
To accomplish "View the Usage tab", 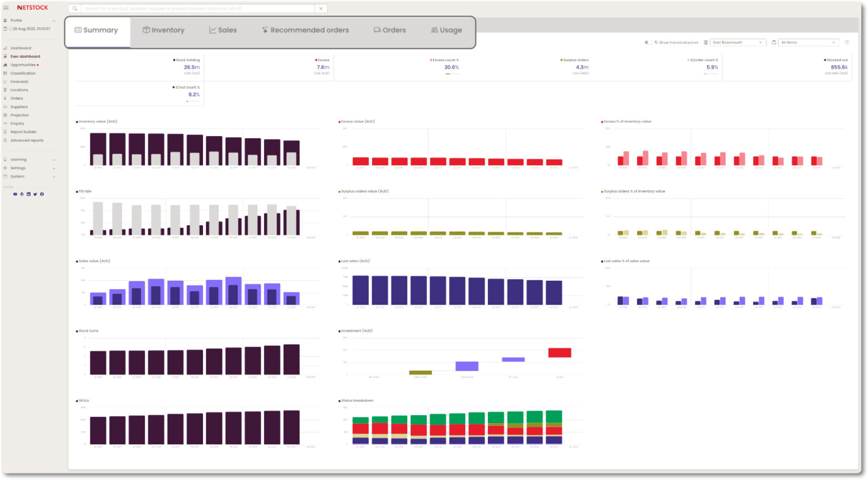I will pos(447,30).
